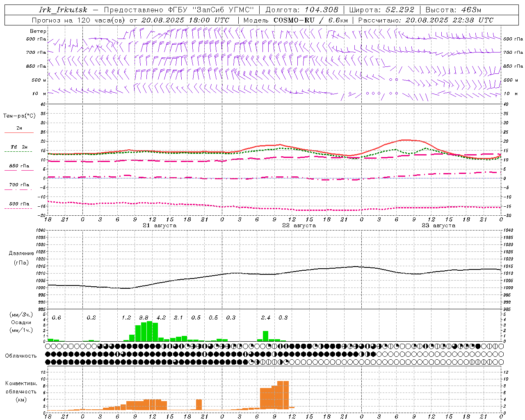The image size is (525, 420).
Task: Select the Давление pressure panel label
Action: (x=21, y=253)
